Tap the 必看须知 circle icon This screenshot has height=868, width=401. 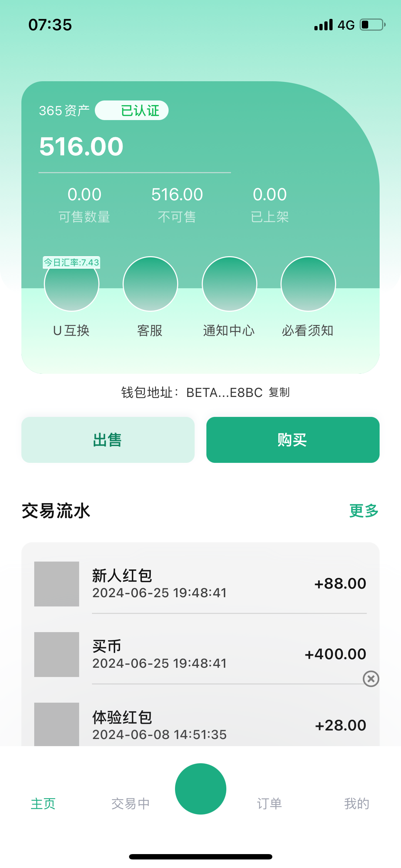coord(308,284)
